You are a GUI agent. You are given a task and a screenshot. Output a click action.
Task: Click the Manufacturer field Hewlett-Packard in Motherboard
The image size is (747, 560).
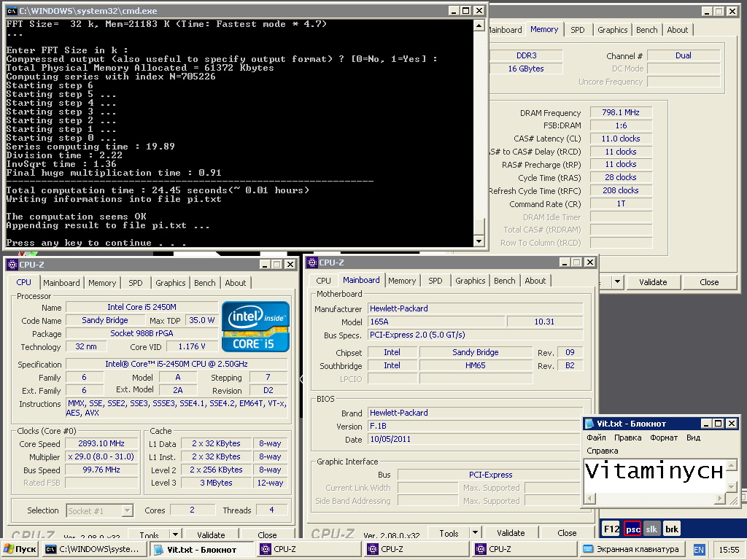tap(475, 308)
